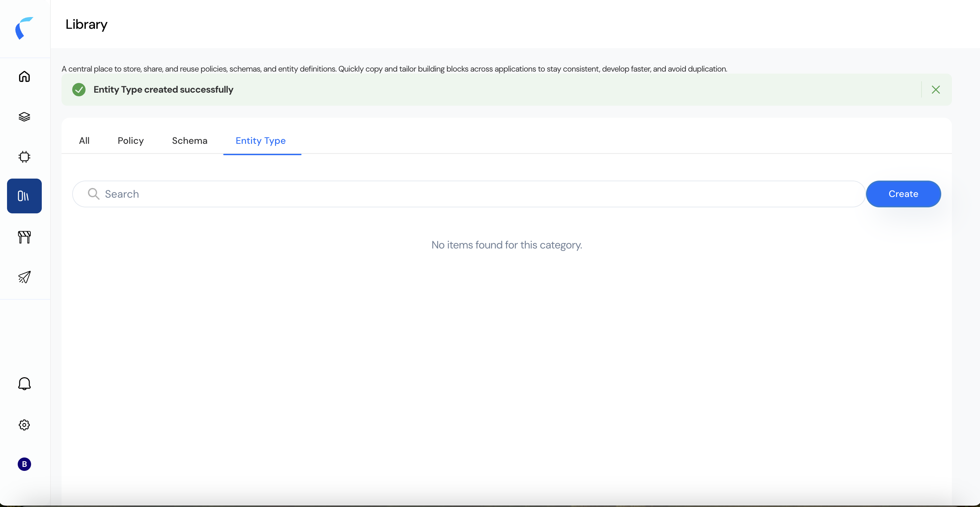The width and height of the screenshot is (980, 507).
Task: Switch to the All tab
Action: coord(84,141)
